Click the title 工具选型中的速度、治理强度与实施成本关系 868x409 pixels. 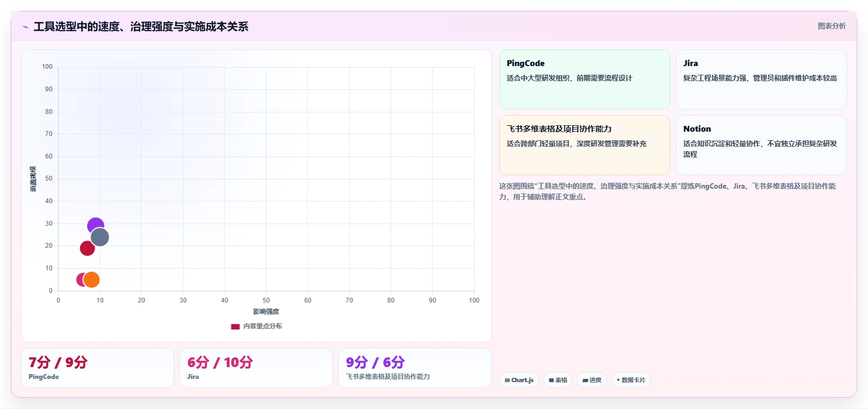pos(141,26)
